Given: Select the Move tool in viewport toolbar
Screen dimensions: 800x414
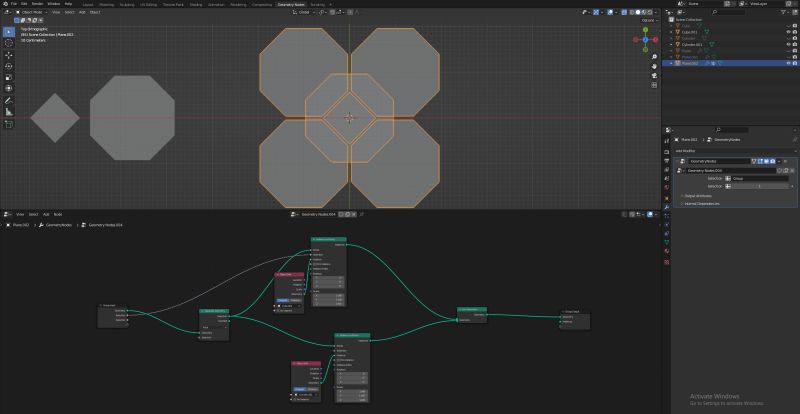Looking at the screenshot, I should [x=9, y=55].
